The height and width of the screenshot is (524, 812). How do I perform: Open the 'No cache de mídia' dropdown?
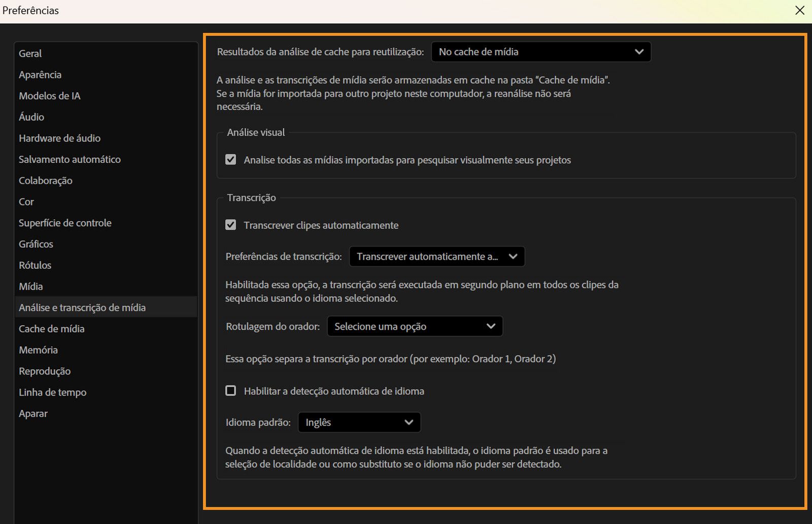point(540,52)
